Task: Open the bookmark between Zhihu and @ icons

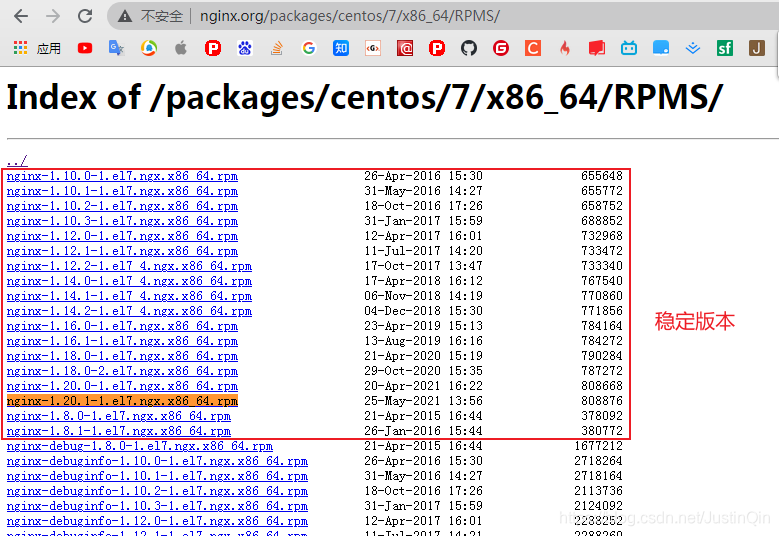Action: click(x=373, y=48)
